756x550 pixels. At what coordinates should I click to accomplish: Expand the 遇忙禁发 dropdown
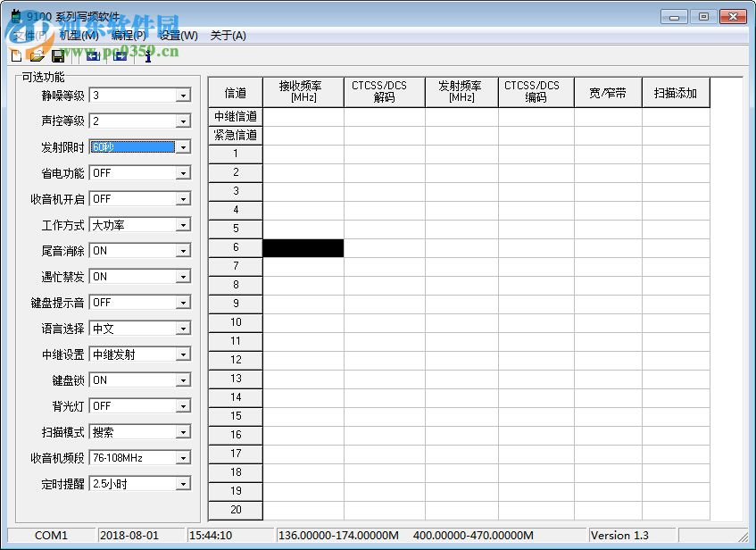(183, 277)
